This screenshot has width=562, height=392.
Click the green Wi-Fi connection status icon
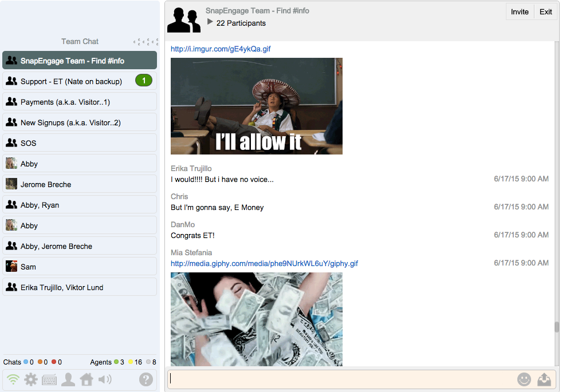[13, 379]
